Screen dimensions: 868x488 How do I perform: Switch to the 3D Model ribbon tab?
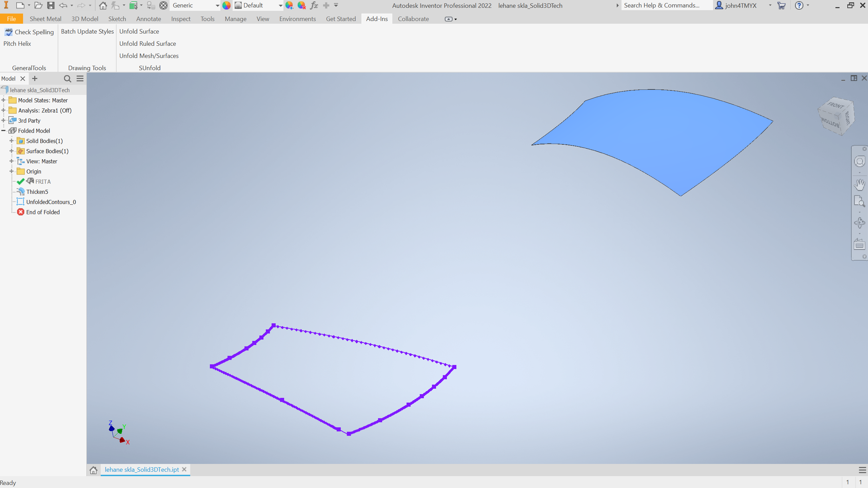85,19
